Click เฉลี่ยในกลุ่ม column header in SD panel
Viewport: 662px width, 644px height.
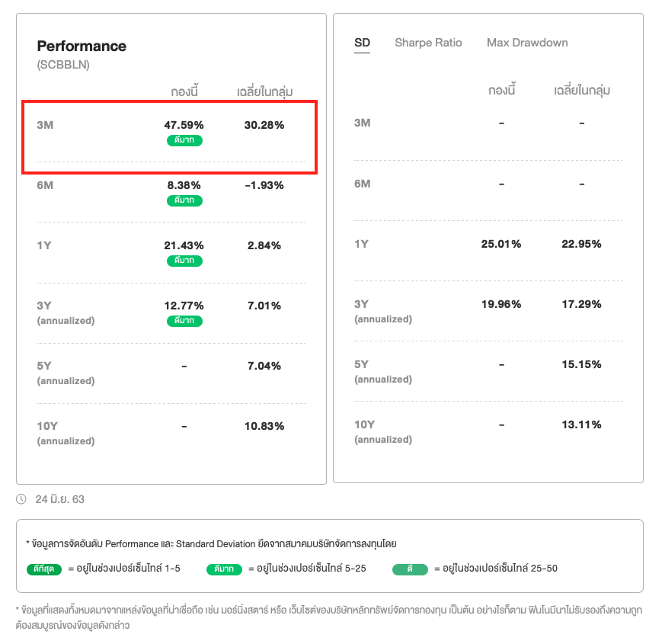pos(581,91)
